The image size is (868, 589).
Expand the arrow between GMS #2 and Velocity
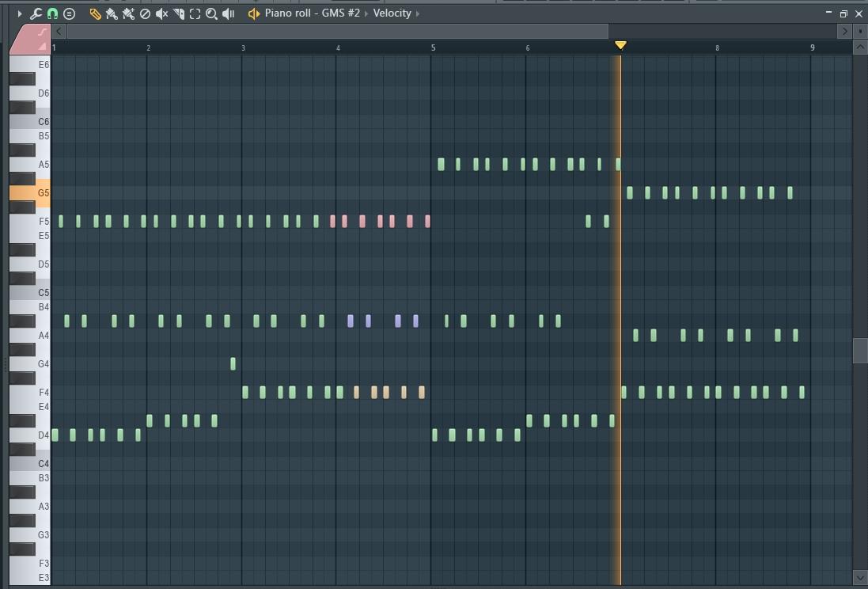(x=366, y=13)
